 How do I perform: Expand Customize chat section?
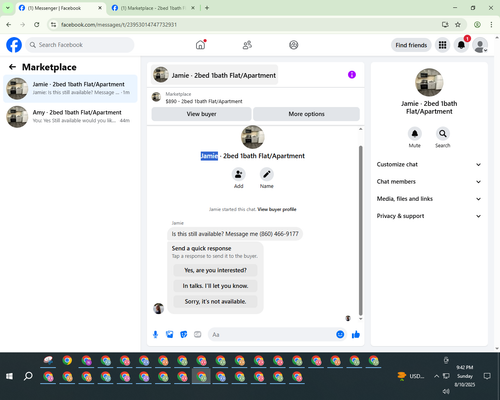coord(429,164)
